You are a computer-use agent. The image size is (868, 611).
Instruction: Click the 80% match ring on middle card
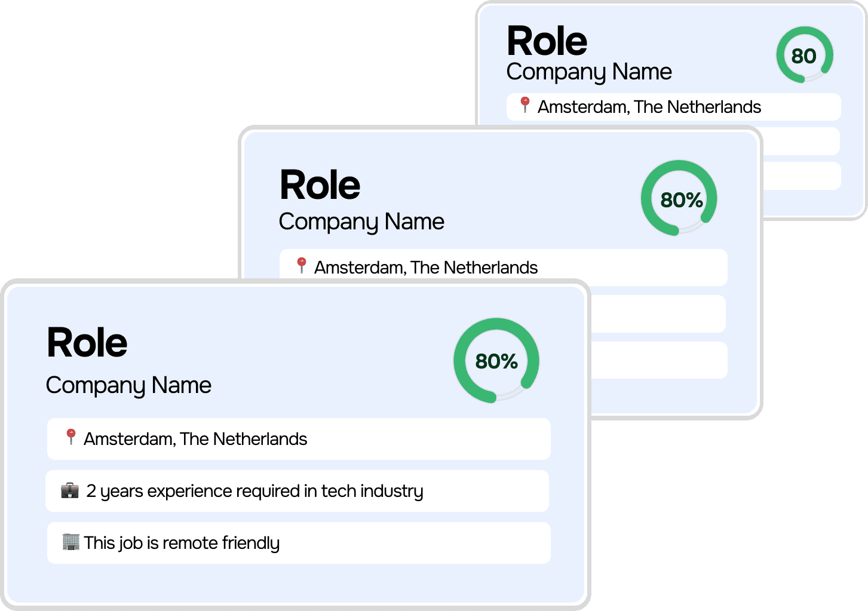[679, 198]
